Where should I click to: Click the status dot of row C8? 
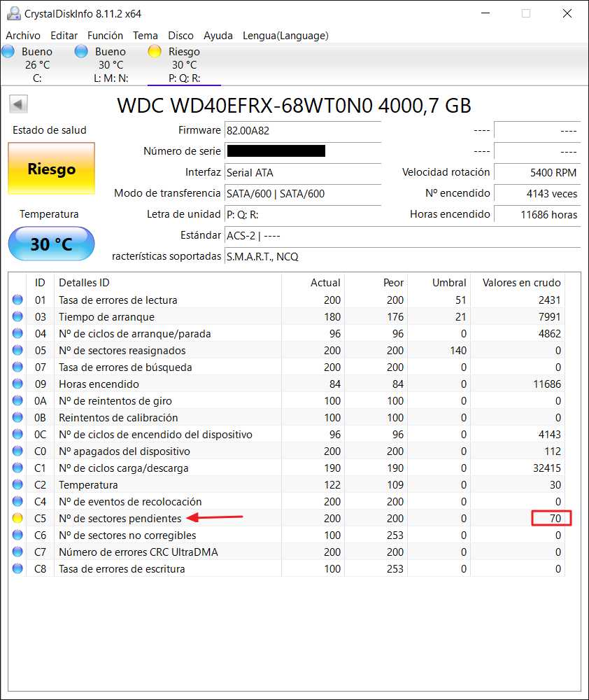[17, 568]
